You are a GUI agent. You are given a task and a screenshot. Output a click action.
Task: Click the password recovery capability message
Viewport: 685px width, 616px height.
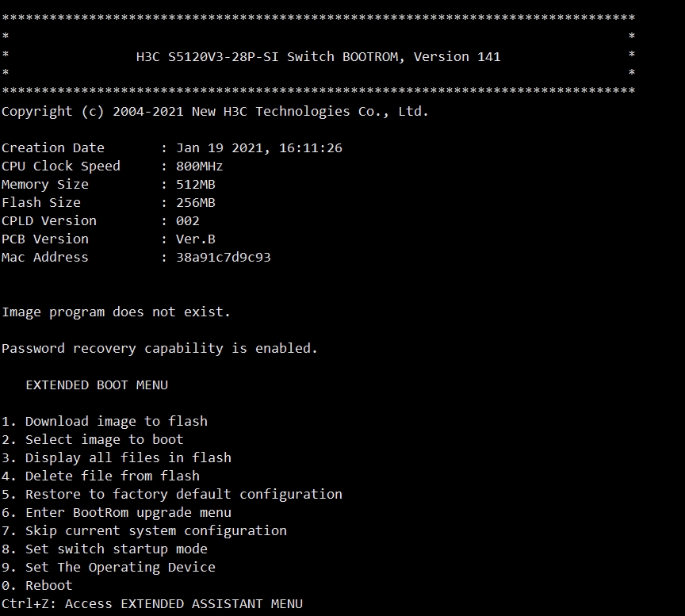point(159,348)
